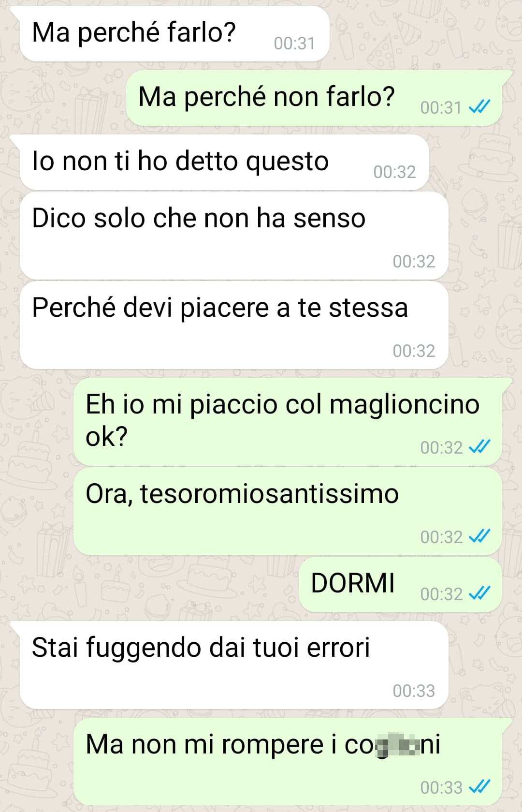
Task: Tap the double check marks beside "DORMI"
Action: click(479, 593)
